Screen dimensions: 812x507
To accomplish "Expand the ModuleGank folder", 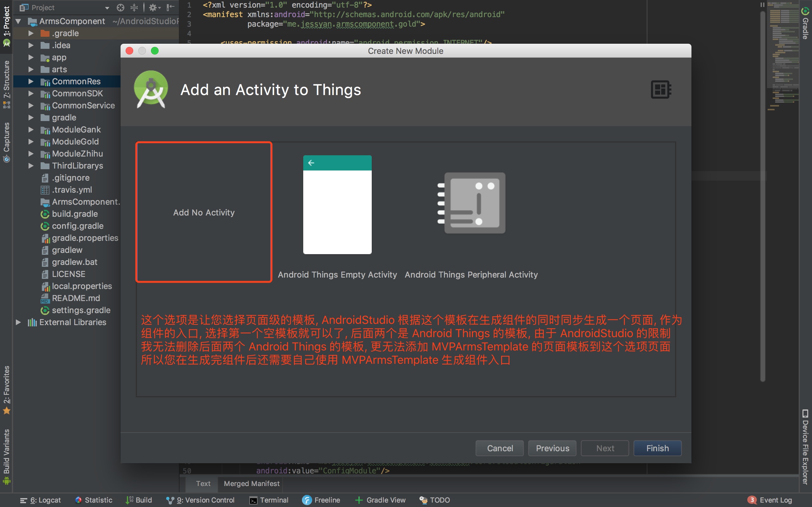I will coord(31,129).
